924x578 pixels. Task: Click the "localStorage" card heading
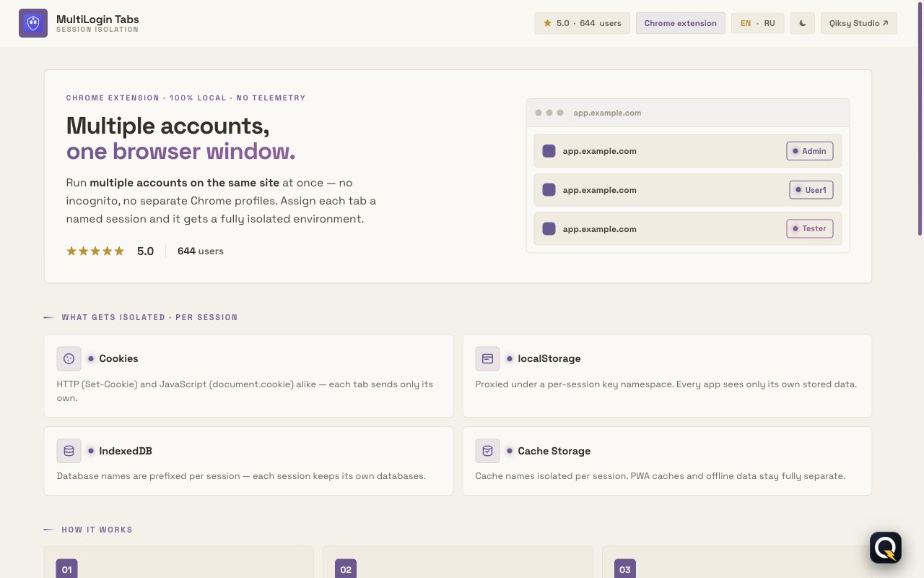[x=549, y=358]
